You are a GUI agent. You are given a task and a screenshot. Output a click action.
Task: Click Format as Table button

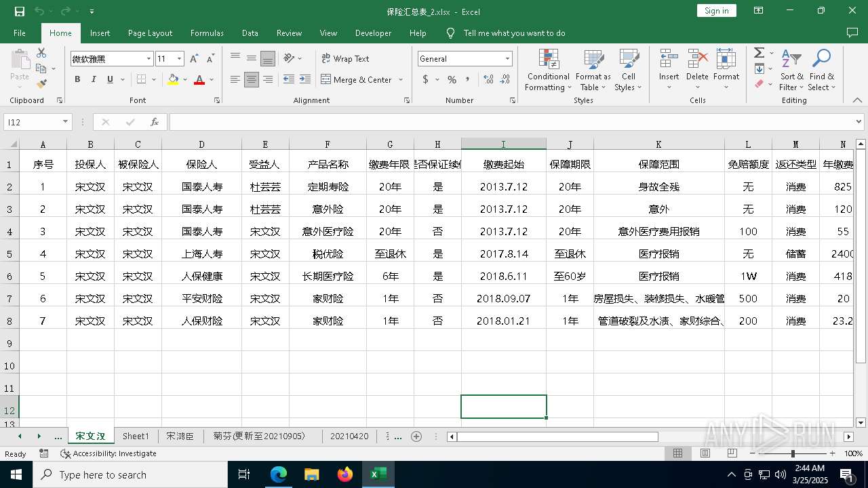(x=593, y=70)
